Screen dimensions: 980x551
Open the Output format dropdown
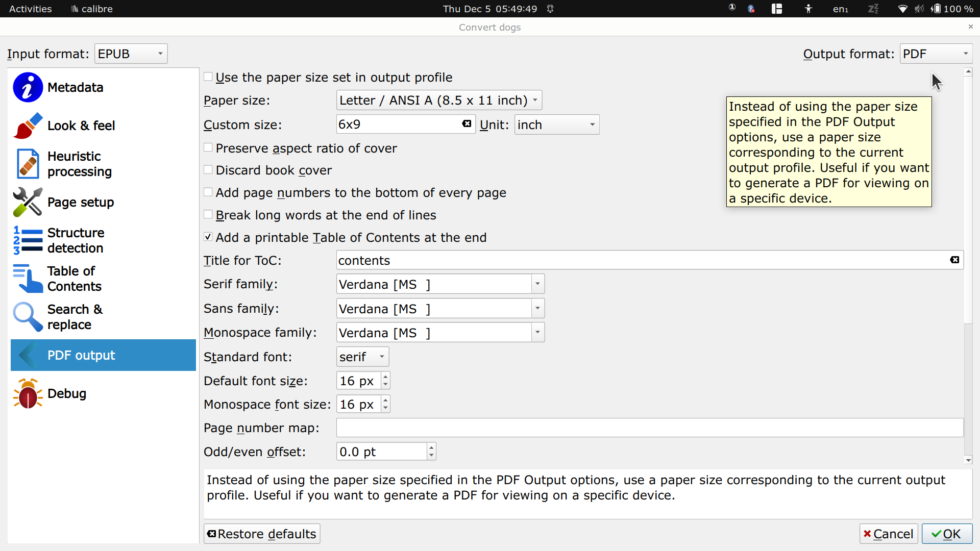pyautogui.click(x=936, y=54)
